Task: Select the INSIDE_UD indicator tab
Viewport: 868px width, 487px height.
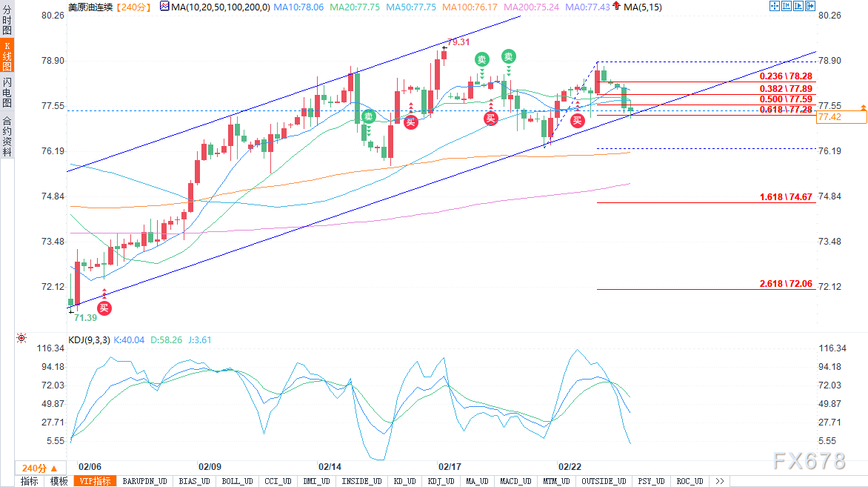Action: (x=361, y=481)
